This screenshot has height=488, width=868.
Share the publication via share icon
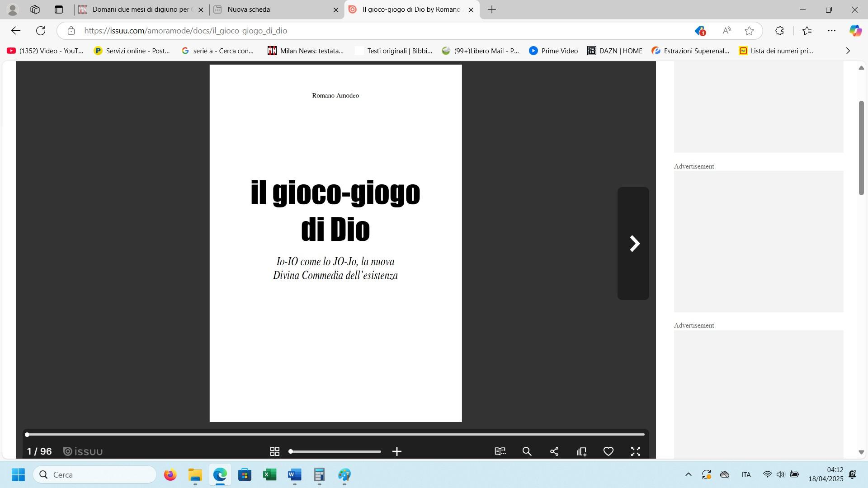pyautogui.click(x=554, y=451)
